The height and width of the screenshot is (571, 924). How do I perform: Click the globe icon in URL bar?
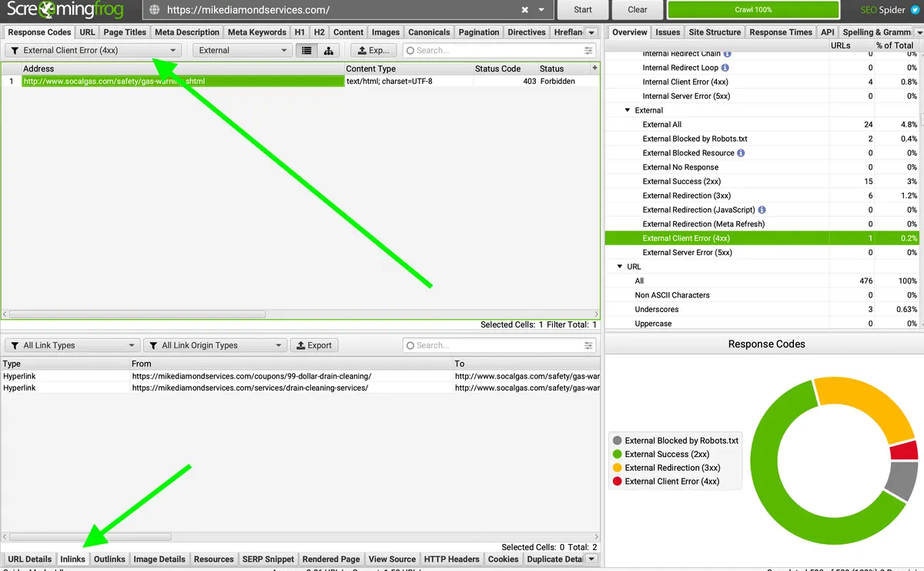pyautogui.click(x=154, y=10)
